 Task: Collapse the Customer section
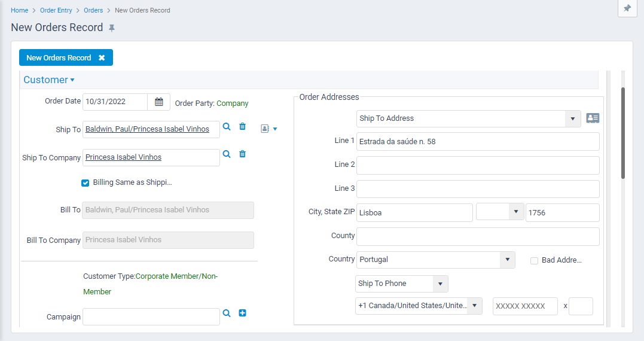pyautogui.click(x=49, y=80)
